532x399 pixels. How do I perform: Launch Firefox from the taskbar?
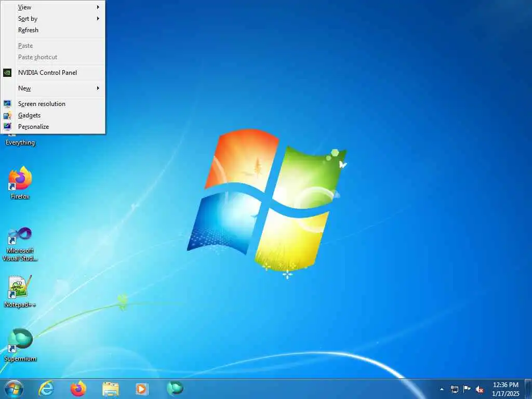78,389
